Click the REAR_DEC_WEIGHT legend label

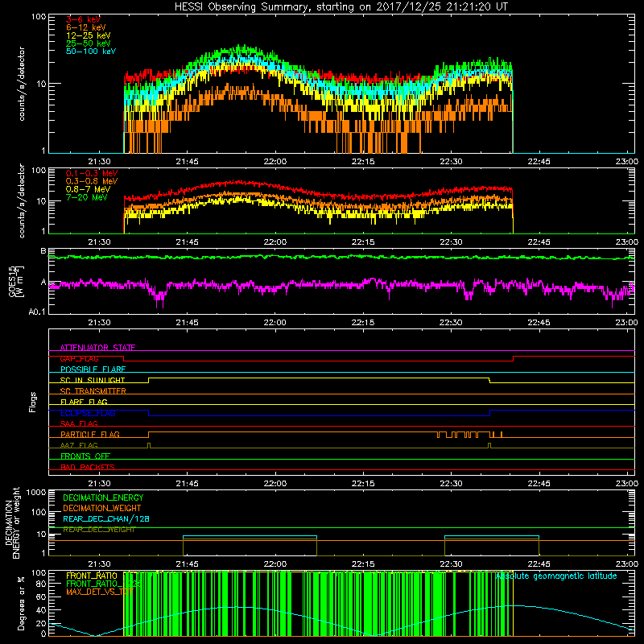[99, 530]
